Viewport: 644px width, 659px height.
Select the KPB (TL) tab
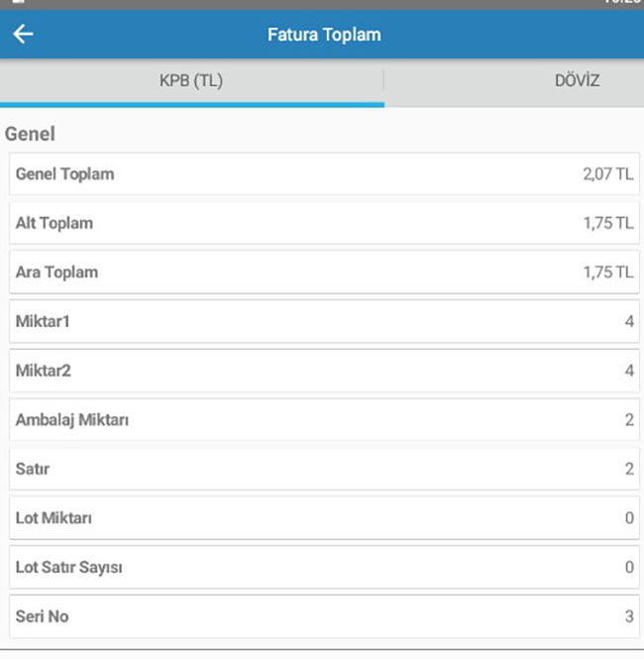click(x=191, y=80)
